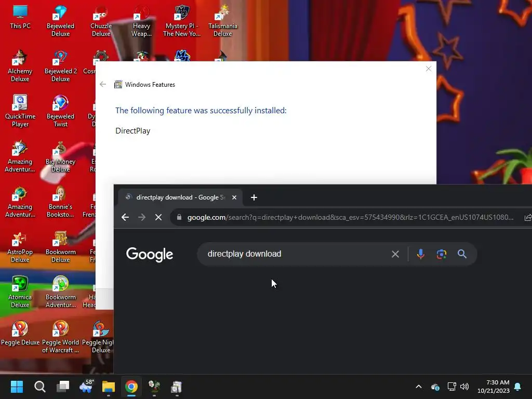This screenshot has width=532, height=399.
Task: Close the directplay download Chrome tab
Action: (234, 197)
